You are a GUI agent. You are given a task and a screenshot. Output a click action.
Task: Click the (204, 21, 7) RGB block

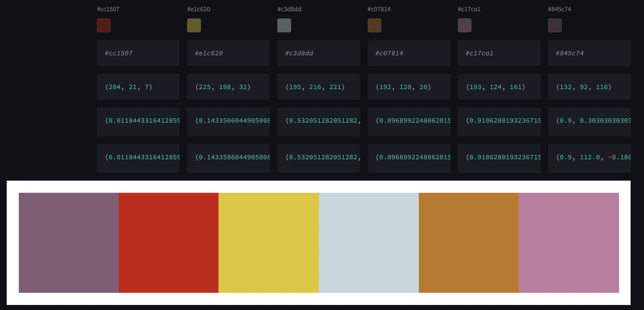point(138,87)
